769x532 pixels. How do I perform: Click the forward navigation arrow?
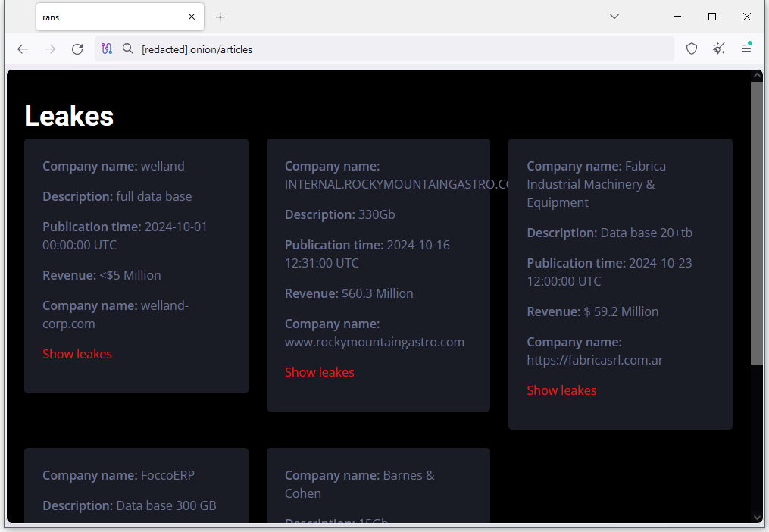(x=50, y=49)
